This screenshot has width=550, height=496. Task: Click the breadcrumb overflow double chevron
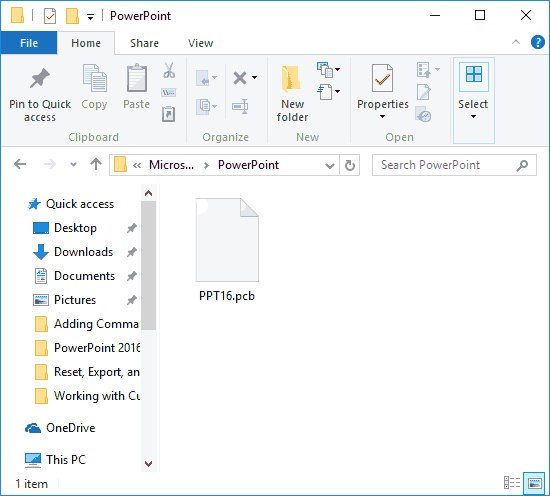pos(137,165)
